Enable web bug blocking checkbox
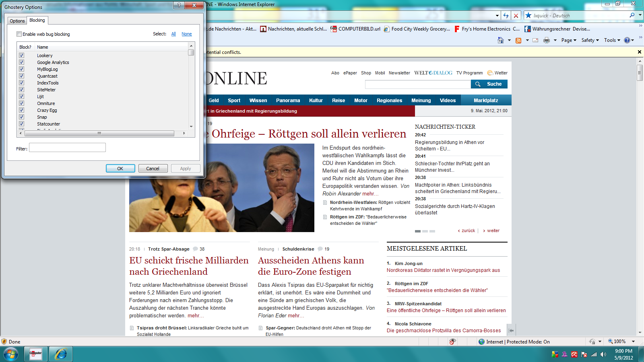The height and width of the screenshot is (362, 644). click(x=19, y=34)
